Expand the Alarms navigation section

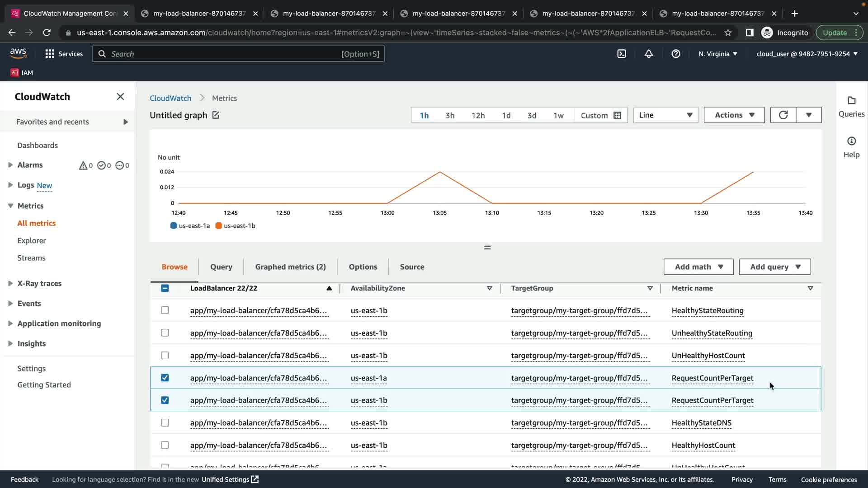pyautogui.click(x=10, y=165)
